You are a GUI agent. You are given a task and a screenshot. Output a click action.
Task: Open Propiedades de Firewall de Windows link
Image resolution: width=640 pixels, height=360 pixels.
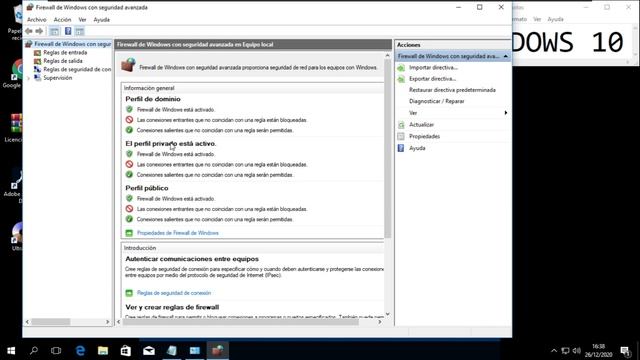[178, 233]
